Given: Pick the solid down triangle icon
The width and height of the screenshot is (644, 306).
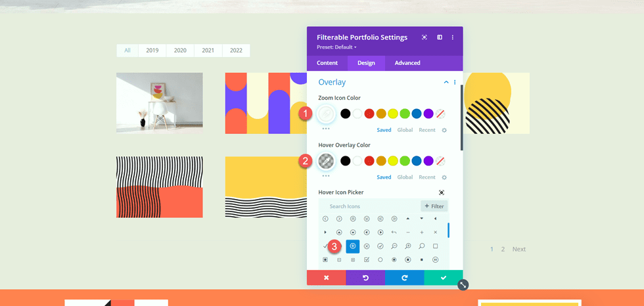Looking at the screenshot, I should (422, 219).
